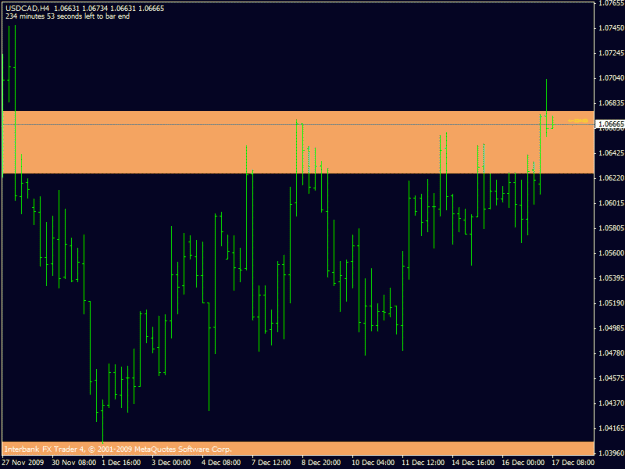This screenshot has width=625, height=469.
Task: Click the 1.06835 price scale label
Action: pos(611,103)
